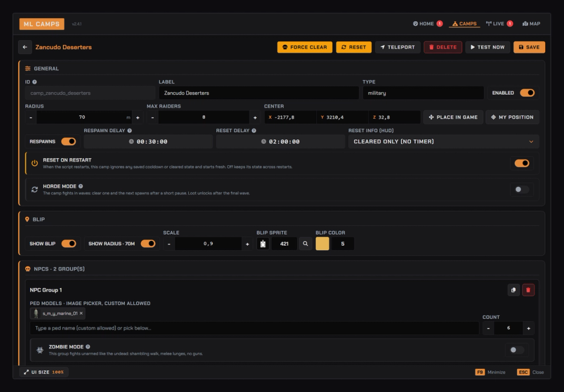564x392 pixels.
Task: Click the Horde Mode help icon
Action: pos(80,186)
